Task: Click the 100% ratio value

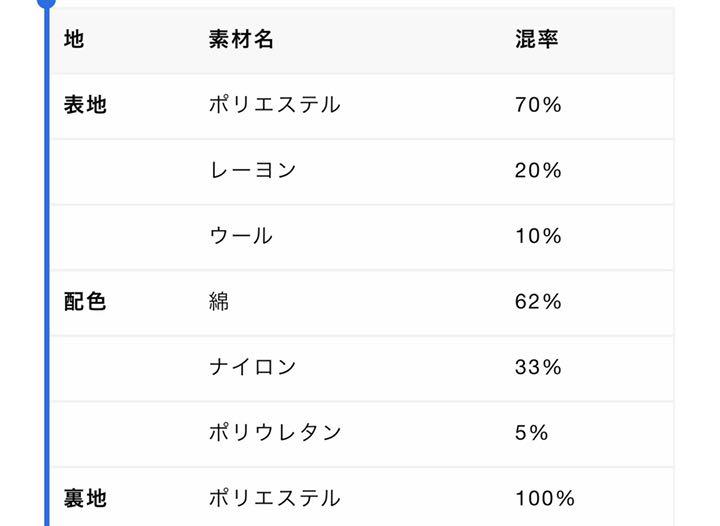Action: (x=545, y=498)
